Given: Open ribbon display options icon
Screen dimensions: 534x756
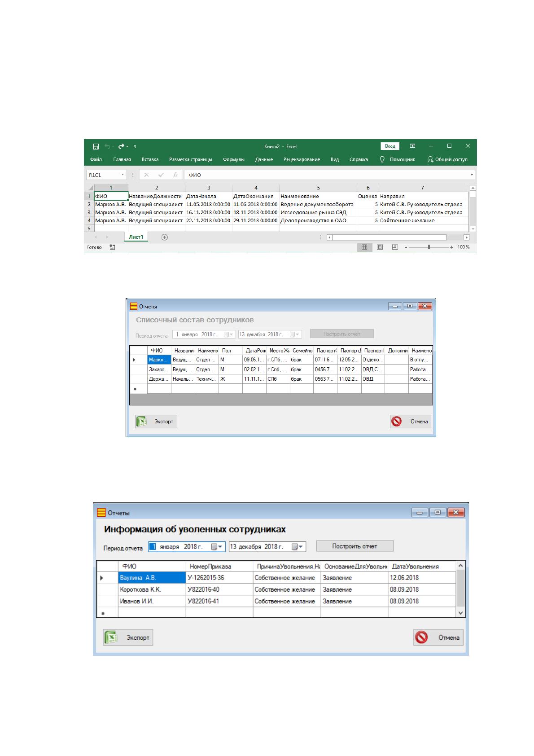Looking at the screenshot, I should coord(412,146).
